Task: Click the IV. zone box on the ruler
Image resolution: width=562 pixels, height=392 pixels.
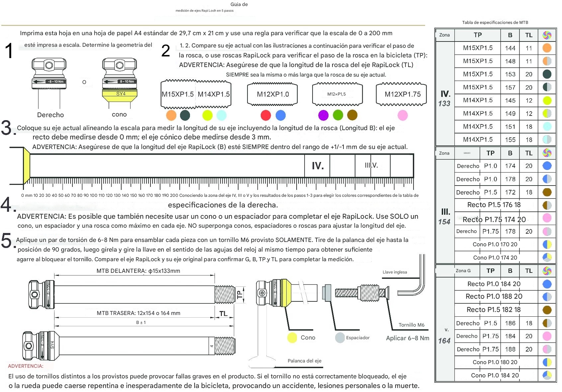Action: (x=317, y=166)
